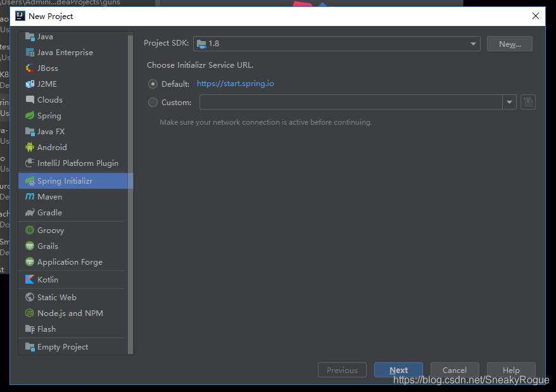The image size is (556, 392).
Task: Click the New... SDK button
Action: click(510, 44)
